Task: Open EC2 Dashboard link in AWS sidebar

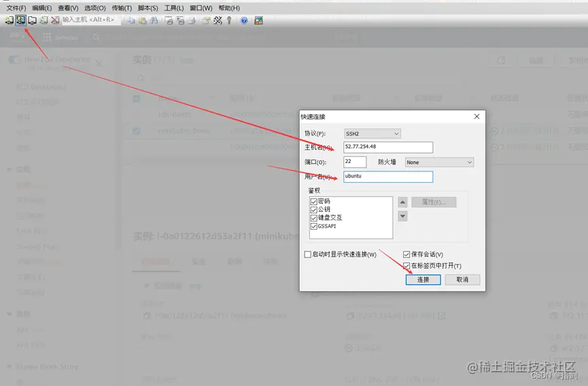Action: 41,87
